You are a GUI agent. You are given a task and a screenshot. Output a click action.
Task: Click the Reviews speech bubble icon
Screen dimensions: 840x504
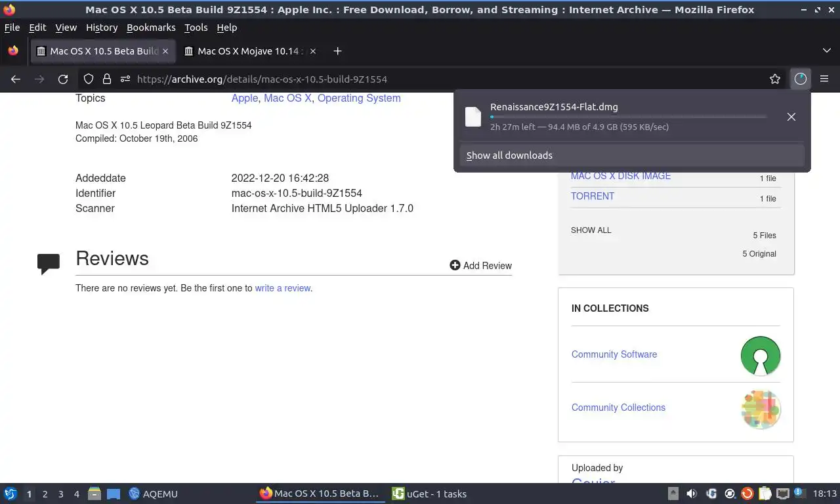click(x=49, y=264)
